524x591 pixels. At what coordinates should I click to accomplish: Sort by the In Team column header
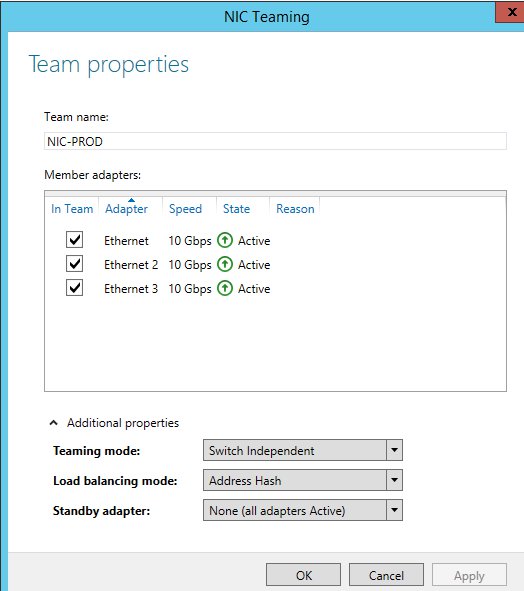click(72, 208)
